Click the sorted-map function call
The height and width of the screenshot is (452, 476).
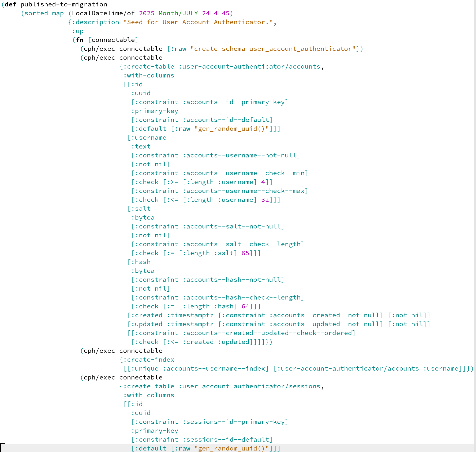click(44, 13)
